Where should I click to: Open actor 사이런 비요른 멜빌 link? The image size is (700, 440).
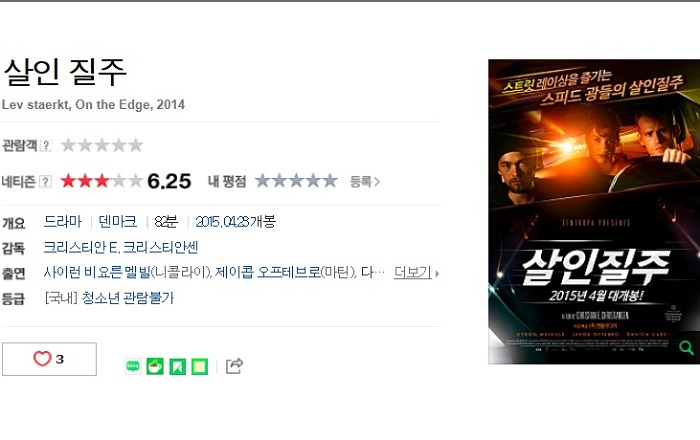pos(97,272)
